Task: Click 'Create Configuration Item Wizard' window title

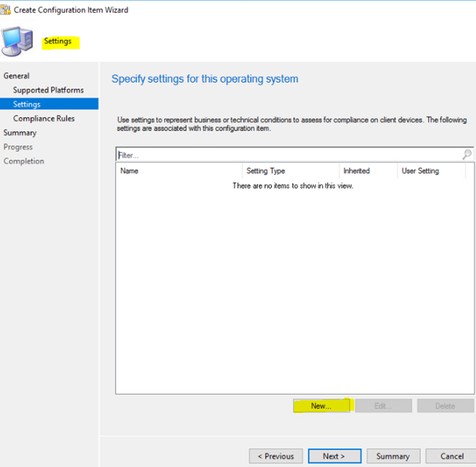Action: click(x=71, y=10)
